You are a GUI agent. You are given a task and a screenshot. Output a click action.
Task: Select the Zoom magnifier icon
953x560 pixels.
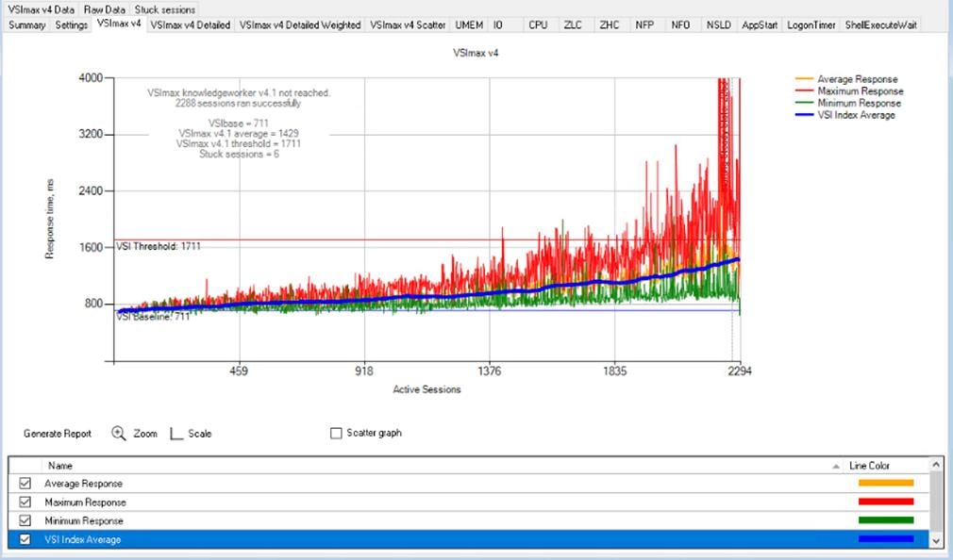(x=119, y=433)
